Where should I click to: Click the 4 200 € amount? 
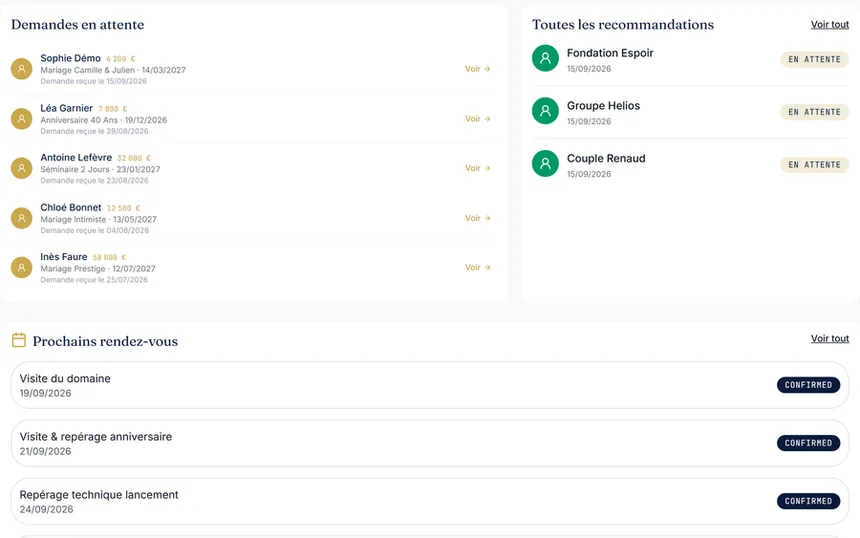121,59
